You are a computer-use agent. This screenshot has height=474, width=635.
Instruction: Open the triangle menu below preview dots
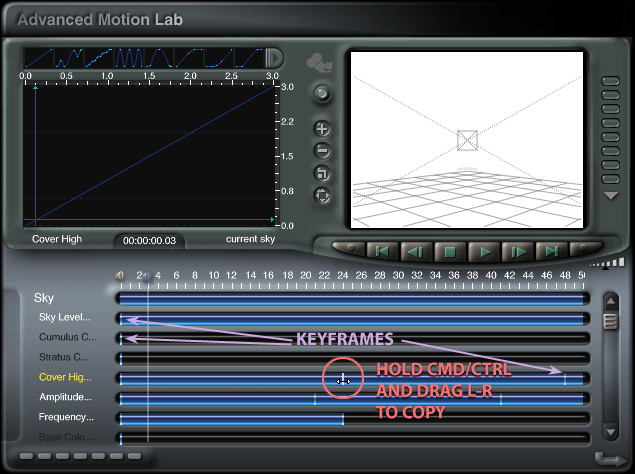point(611,196)
